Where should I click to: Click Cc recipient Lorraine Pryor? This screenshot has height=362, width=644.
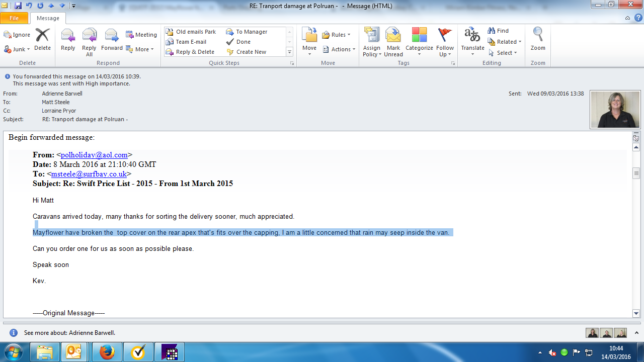coord(59,111)
